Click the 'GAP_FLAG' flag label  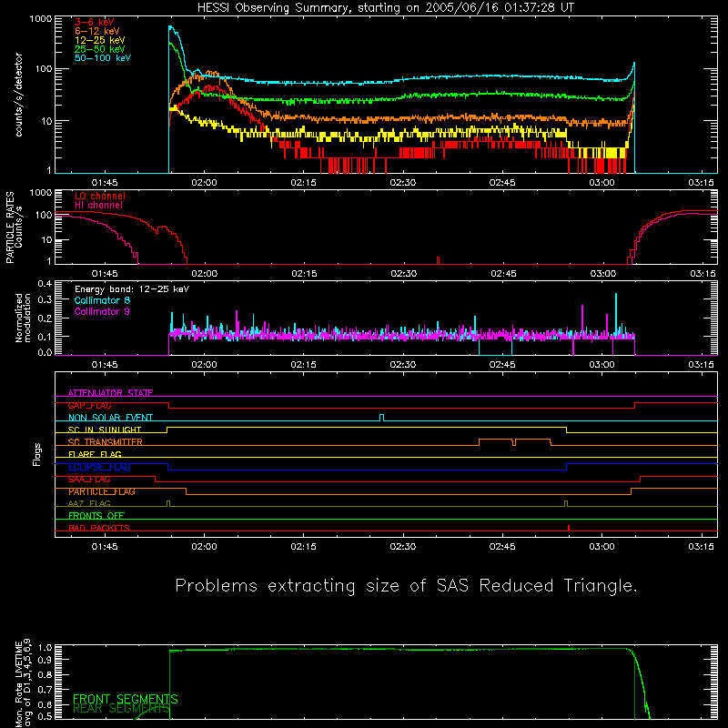click(x=89, y=405)
